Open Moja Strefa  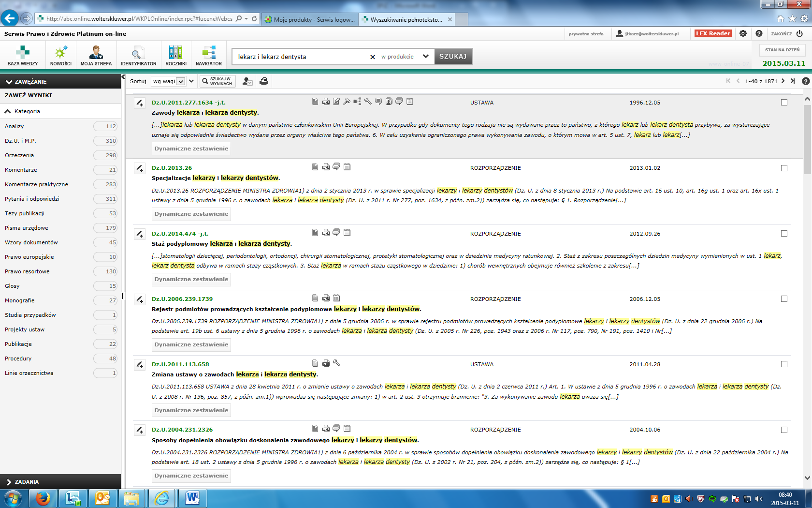tap(96, 56)
